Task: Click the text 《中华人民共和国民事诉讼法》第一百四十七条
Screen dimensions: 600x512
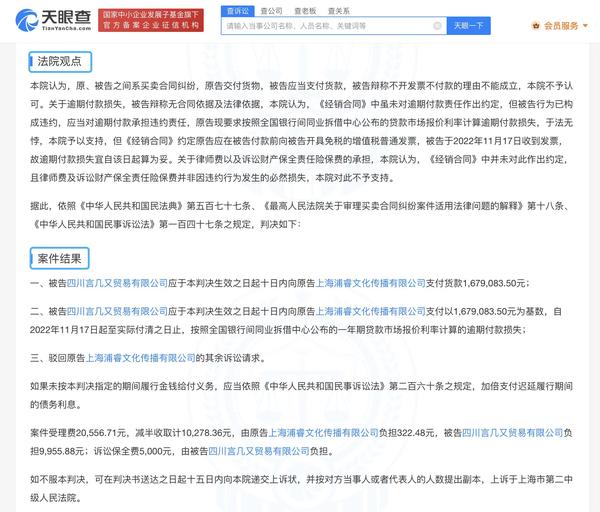Action: (x=127, y=224)
